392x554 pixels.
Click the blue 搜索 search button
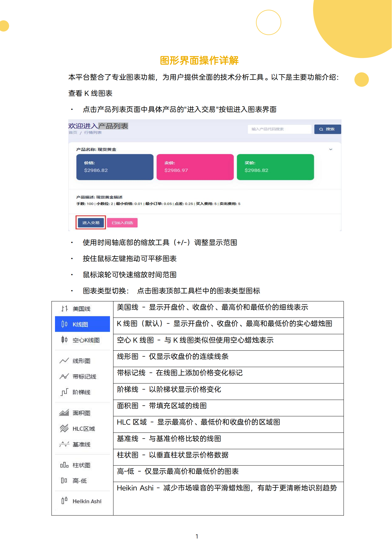coord(328,129)
